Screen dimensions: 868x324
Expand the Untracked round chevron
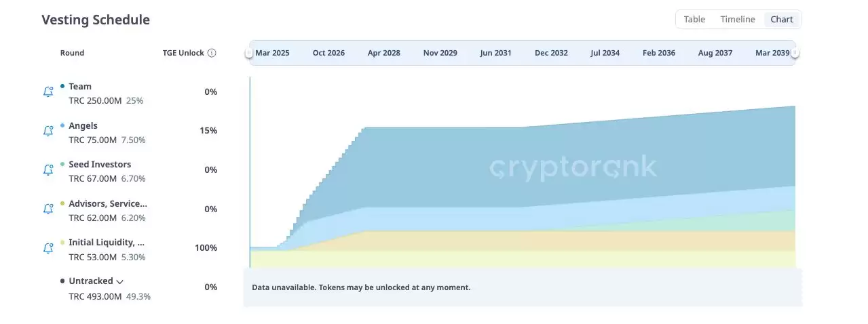pyautogui.click(x=120, y=281)
